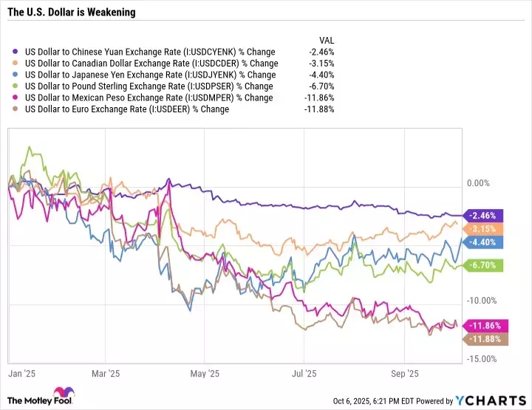Screen dimensions: 532x410
Task: Click the blue Japanese Yen legend dot
Action: click(x=18, y=75)
